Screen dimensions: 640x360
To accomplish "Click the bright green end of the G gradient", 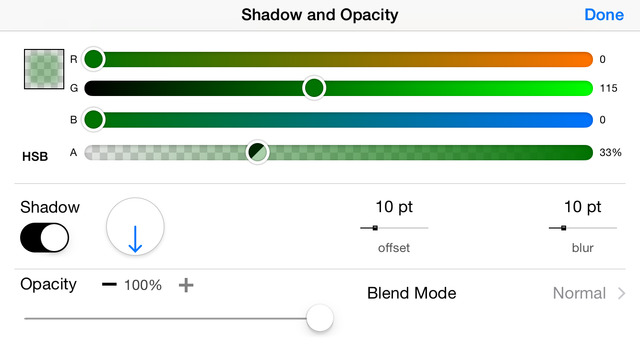I will tap(582, 88).
